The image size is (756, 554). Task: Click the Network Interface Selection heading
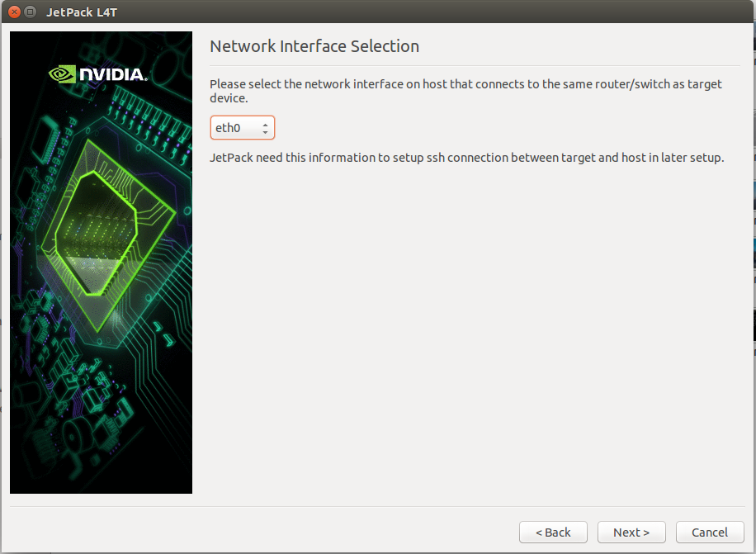coord(314,46)
